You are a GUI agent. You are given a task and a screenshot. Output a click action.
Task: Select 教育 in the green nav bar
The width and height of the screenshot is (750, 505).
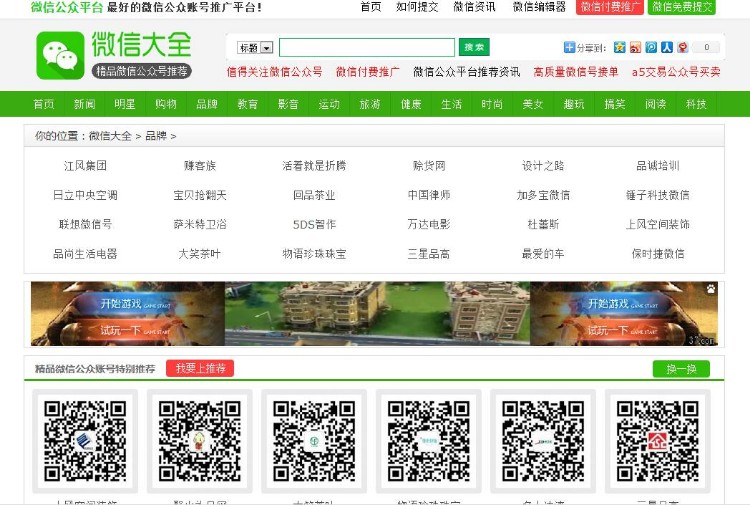click(247, 104)
